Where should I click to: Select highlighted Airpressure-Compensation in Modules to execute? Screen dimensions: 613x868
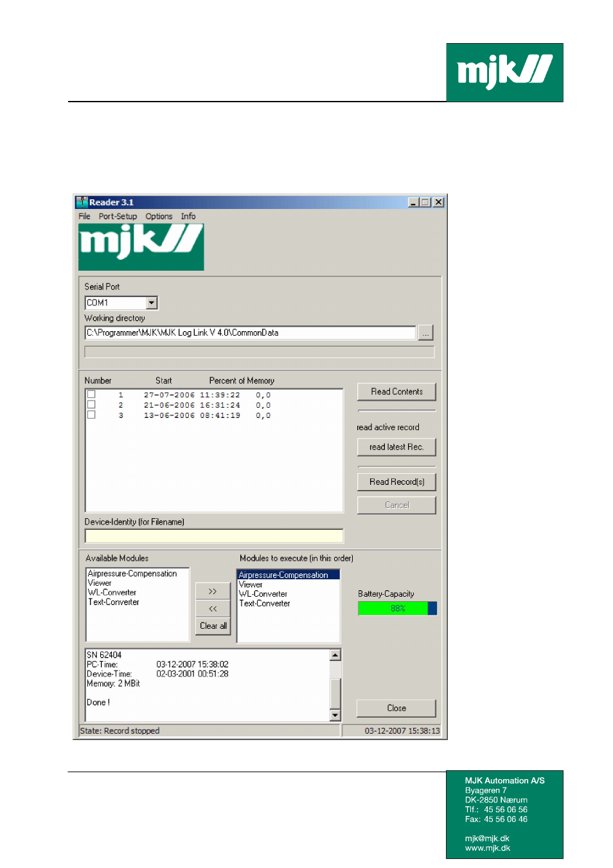click(288, 575)
